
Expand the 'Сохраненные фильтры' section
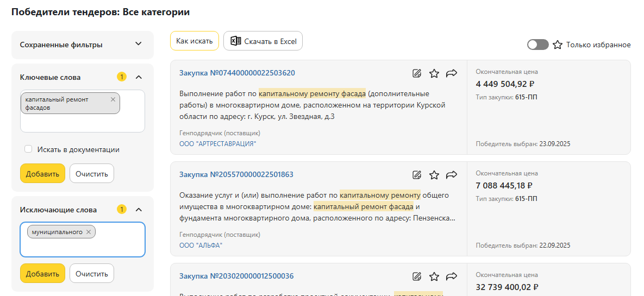click(138, 45)
